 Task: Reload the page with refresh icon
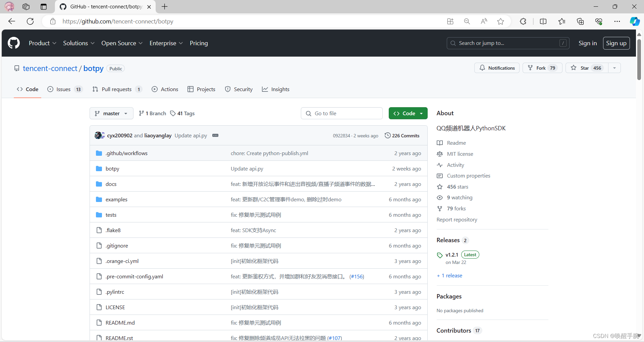tap(30, 21)
